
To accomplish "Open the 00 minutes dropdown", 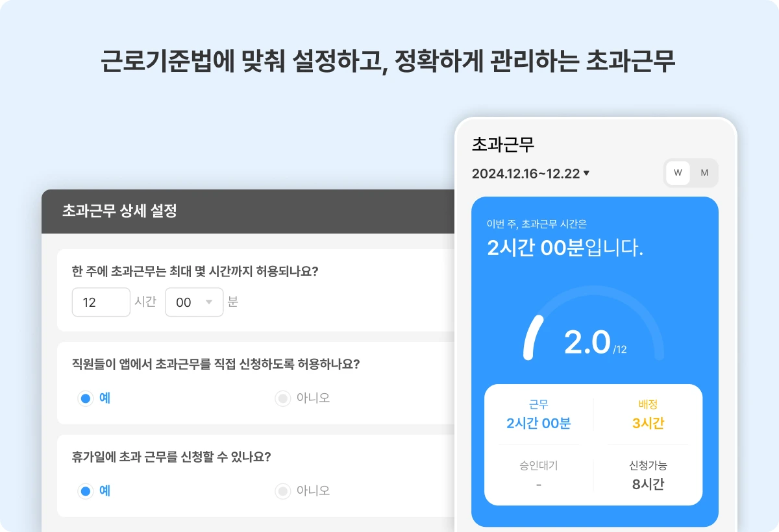I will [194, 302].
